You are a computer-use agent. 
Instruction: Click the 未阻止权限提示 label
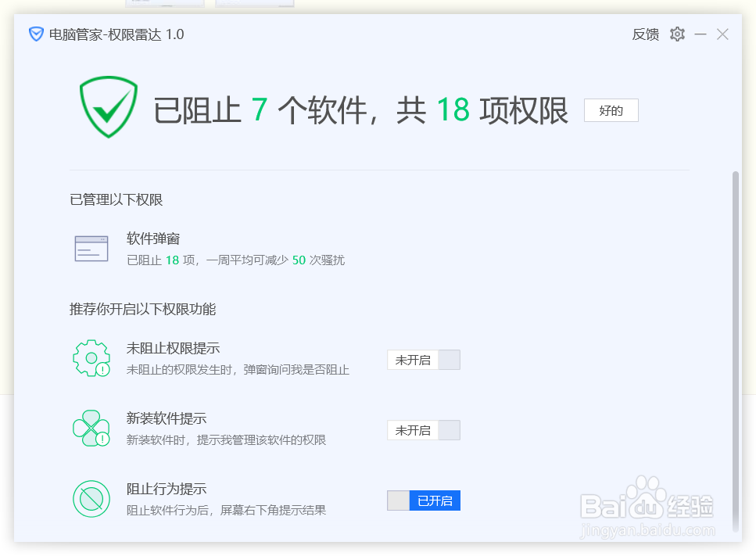(x=173, y=348)
